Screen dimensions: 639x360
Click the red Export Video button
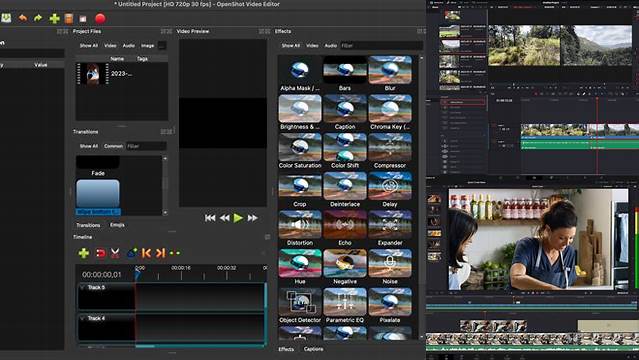[100, 18]
